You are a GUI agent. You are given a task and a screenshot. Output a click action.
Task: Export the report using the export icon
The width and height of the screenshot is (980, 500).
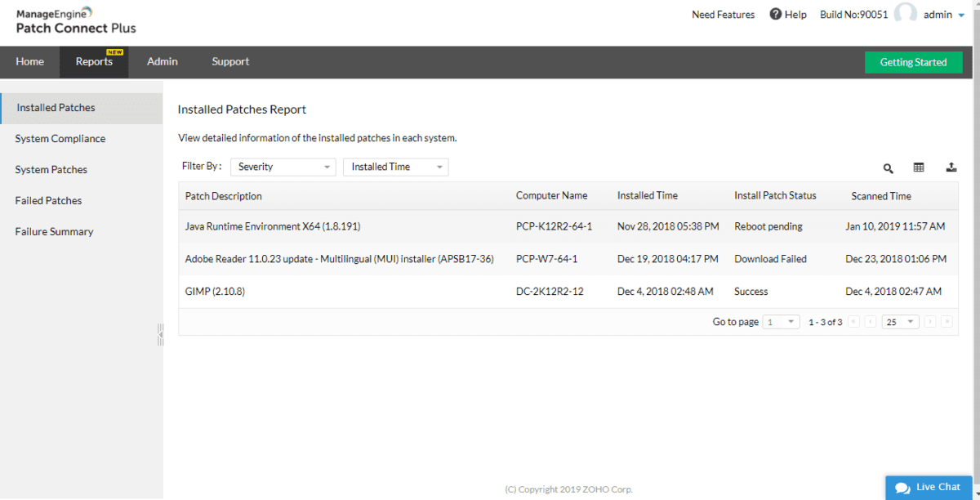(x=951, y=167)
